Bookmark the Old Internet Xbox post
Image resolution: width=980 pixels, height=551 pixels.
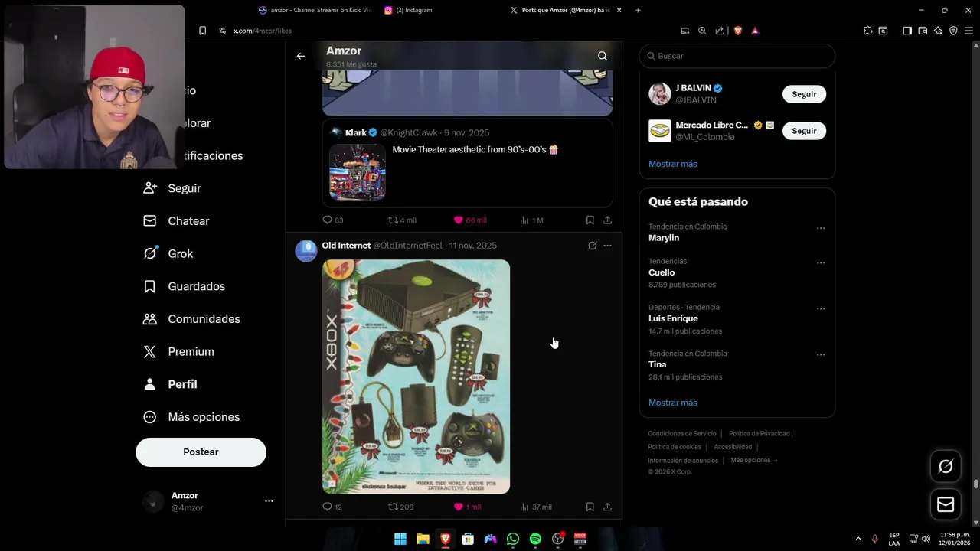point(590,507)
